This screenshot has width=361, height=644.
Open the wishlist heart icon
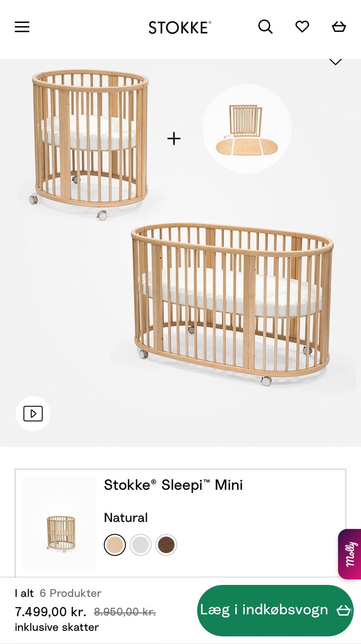tap(302, 27)
